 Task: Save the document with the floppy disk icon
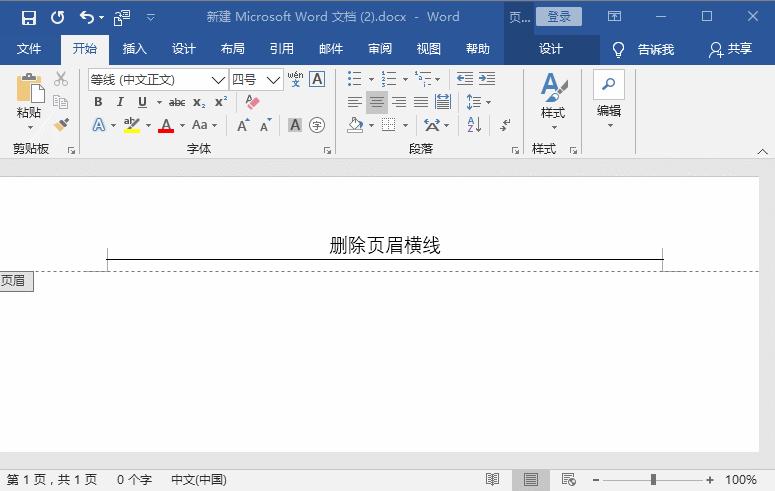tap(29, 18)
